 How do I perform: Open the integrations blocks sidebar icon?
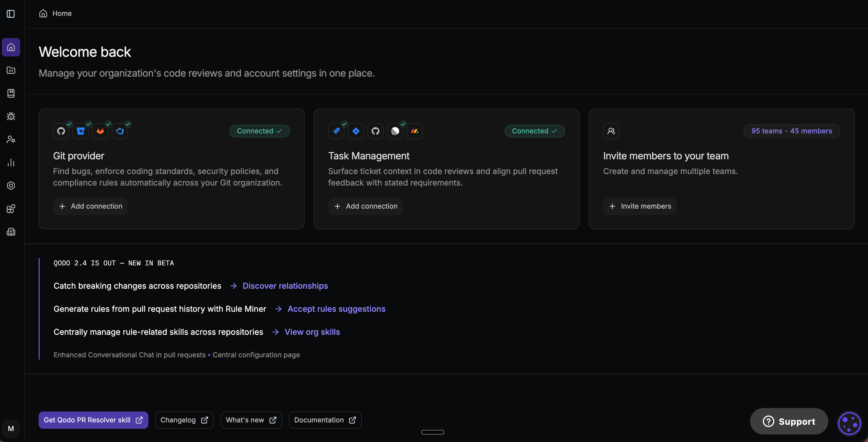click(x=11, y=209)
